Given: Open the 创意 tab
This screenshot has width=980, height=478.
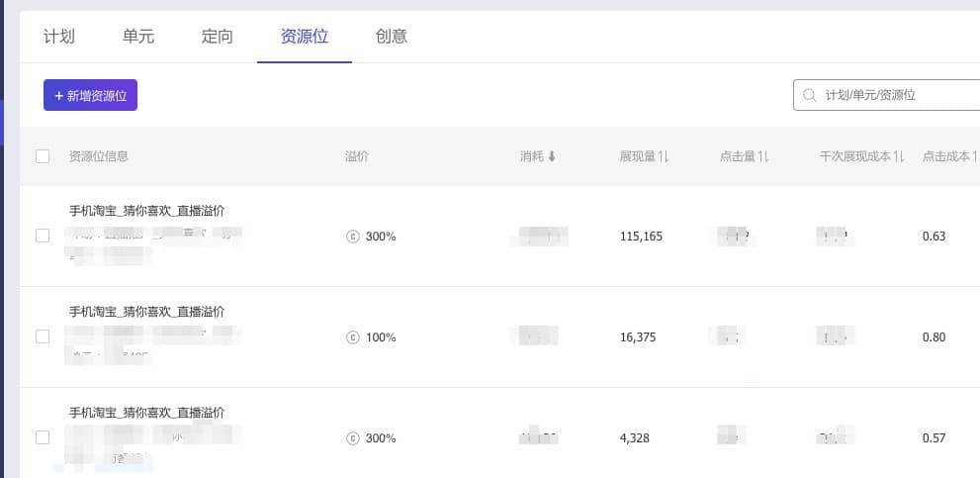Looking at the screenshot, I should click(x=392, y=37).
